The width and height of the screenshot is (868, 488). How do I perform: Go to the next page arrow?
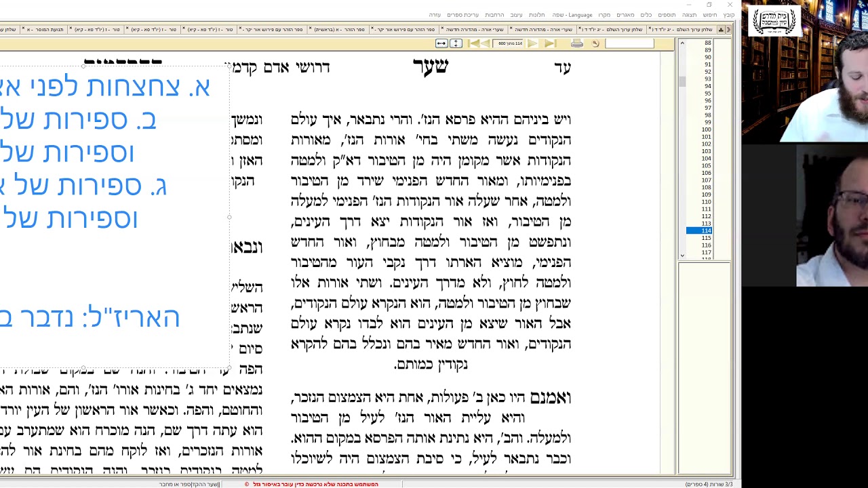[532, 43]
